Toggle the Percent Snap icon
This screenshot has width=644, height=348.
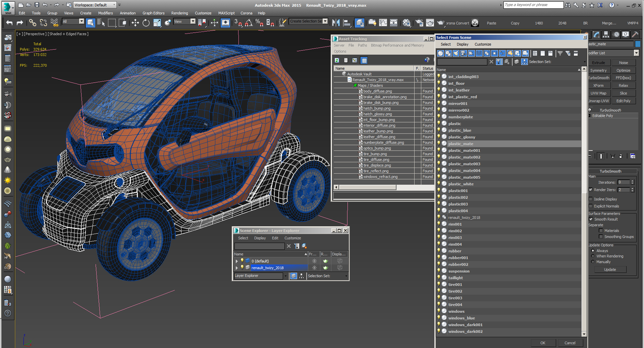click(259, 23)
